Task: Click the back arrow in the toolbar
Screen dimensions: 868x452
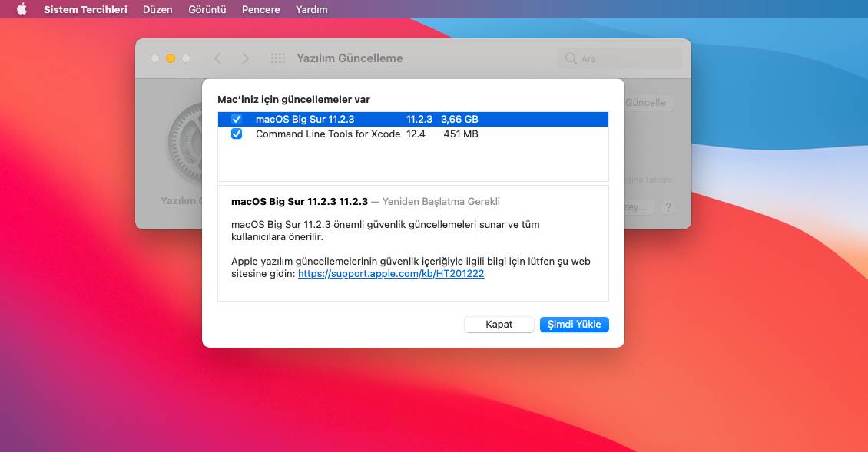Action: point(217,58)
